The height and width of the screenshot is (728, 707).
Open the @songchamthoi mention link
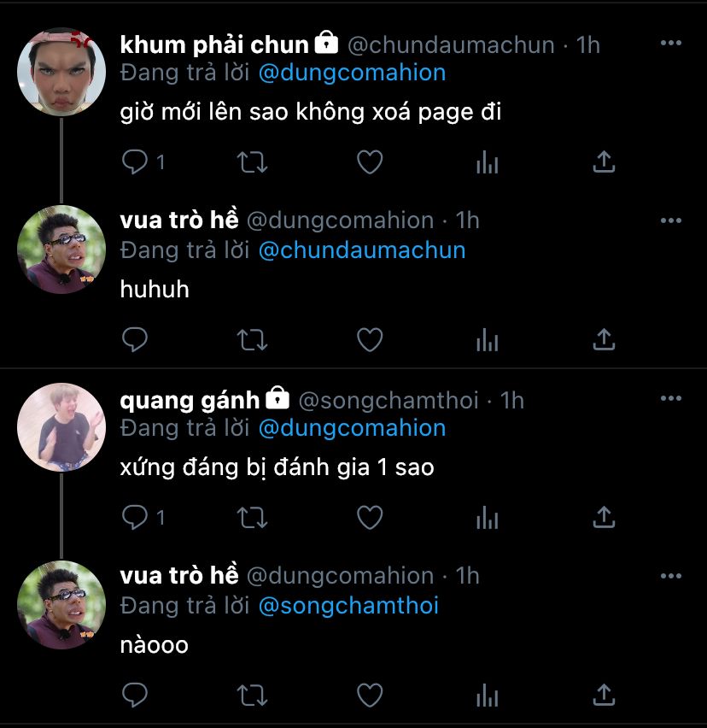[x=348, y=606]
